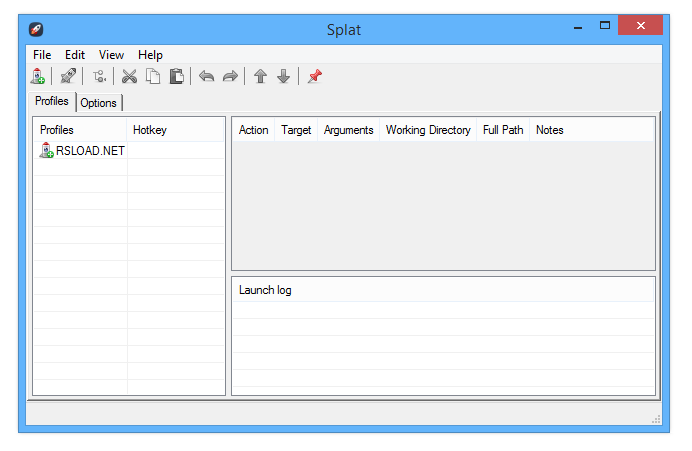
Task: Click the add entry tree toolbar icon
Action: [x=99, y=76]
